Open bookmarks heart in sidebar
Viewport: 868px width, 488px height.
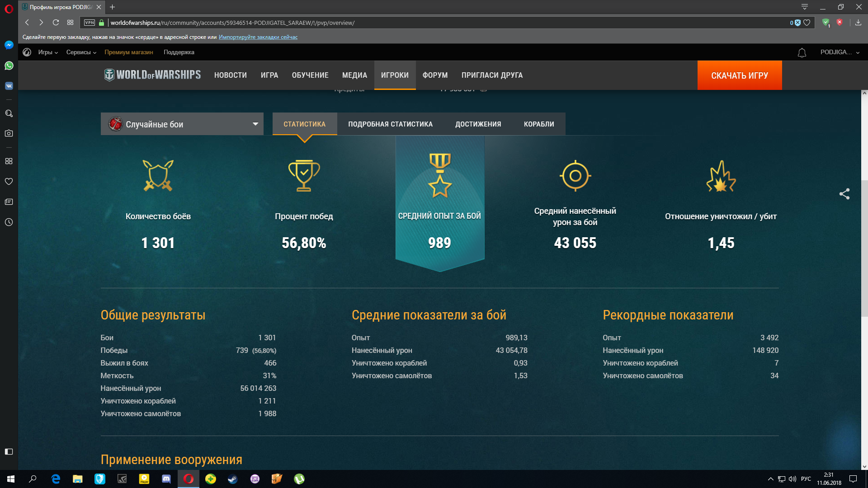9,181
